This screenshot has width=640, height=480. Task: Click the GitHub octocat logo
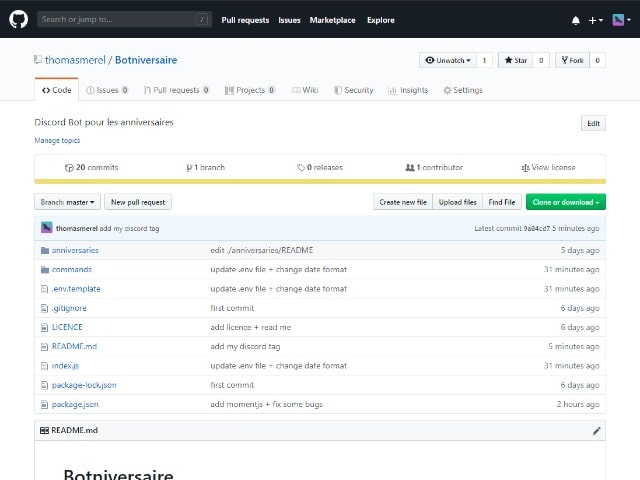pos(18,19)
